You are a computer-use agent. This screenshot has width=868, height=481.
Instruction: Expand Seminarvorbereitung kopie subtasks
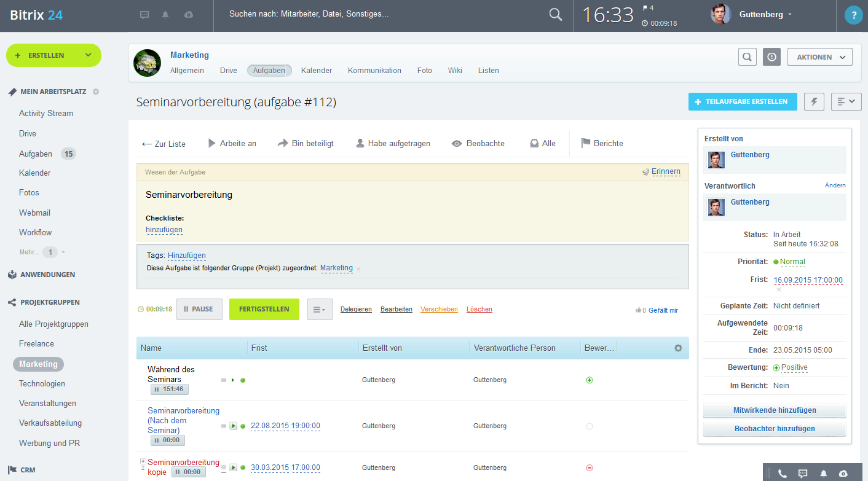tap(143, 461)
